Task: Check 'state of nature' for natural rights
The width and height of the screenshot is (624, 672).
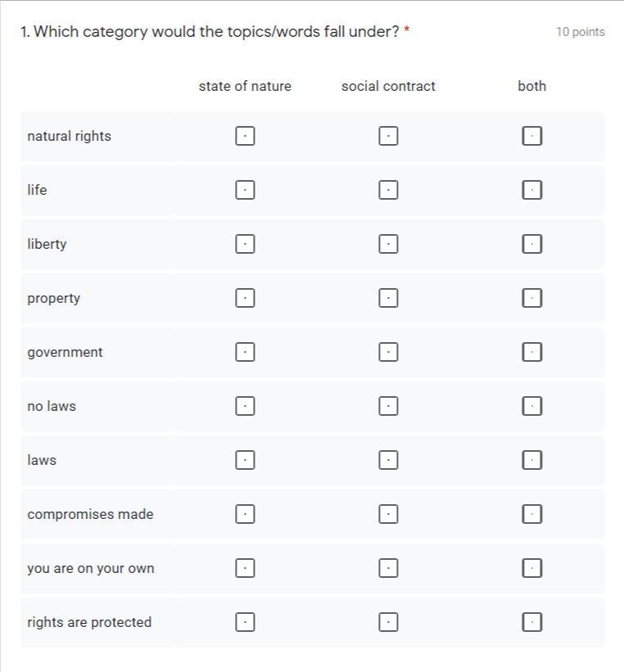Action: click(x=245, y=136)
